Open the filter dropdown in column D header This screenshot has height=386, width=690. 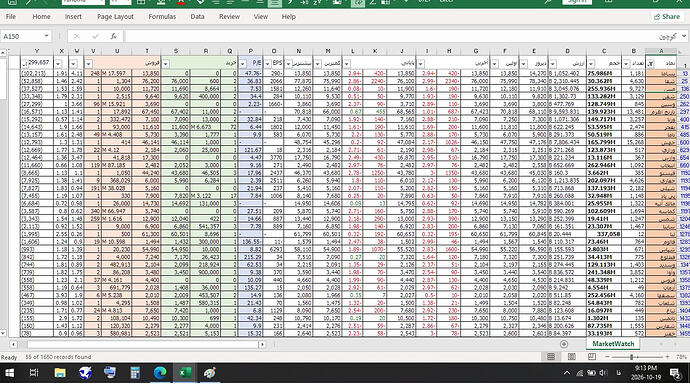[553, 64]
